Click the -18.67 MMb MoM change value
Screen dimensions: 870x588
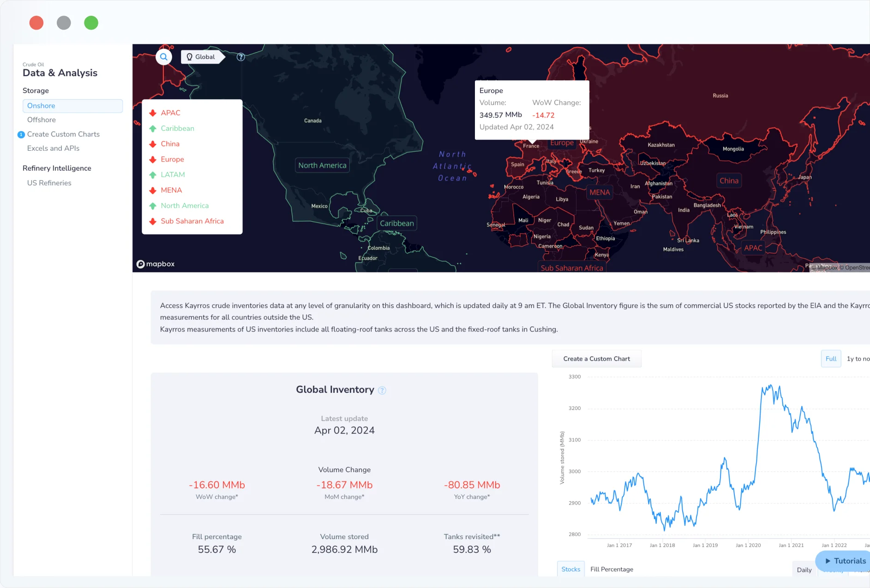(x=344, y=485)
